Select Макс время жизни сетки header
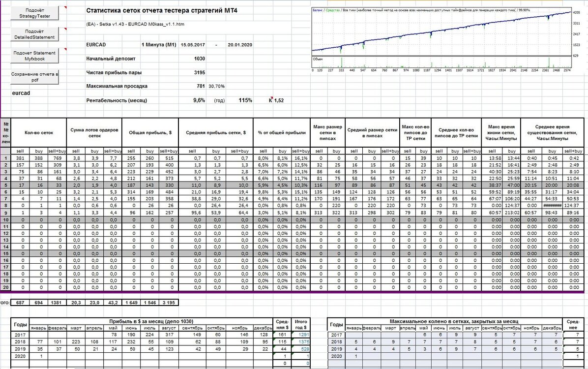 [502, 132]
